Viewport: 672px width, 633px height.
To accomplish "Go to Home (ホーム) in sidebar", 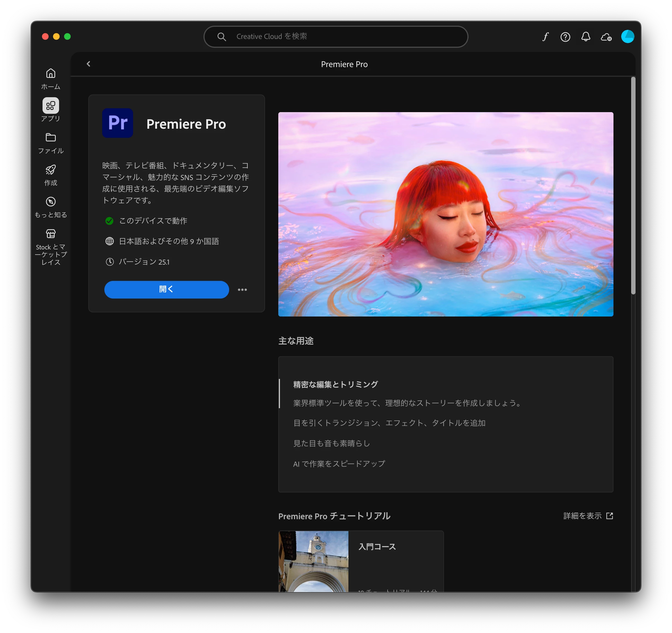I will (51, 78).
